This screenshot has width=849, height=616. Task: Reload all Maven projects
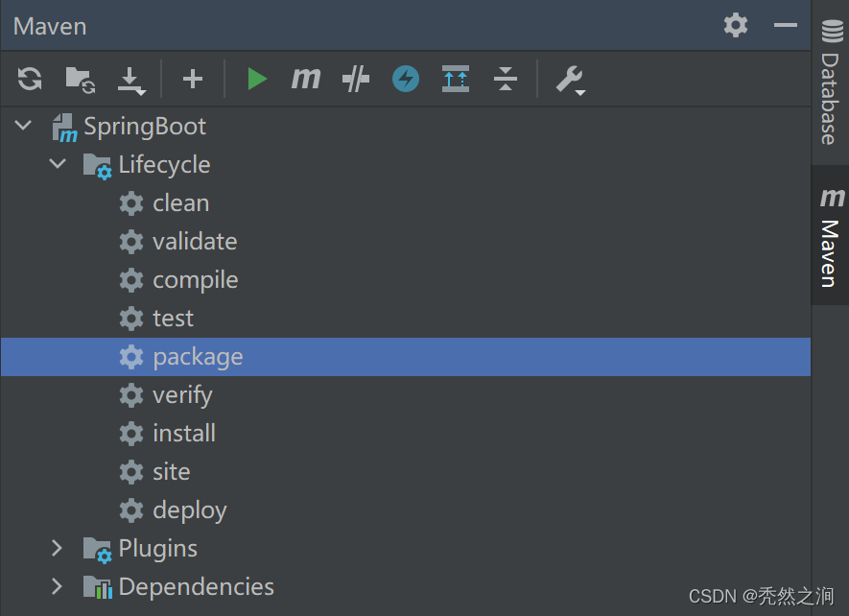[x=29, y=79]
